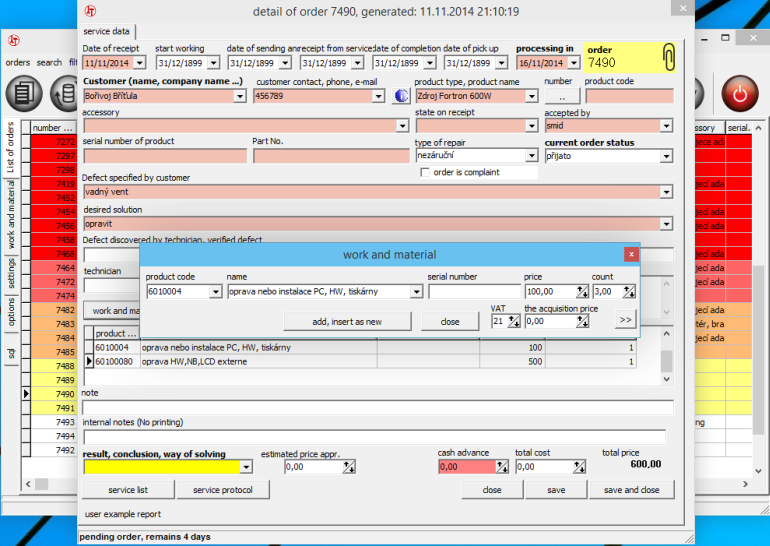Click the Part No. input field
Viewport: 770px width, 546px height.
[x=331, y=156]
